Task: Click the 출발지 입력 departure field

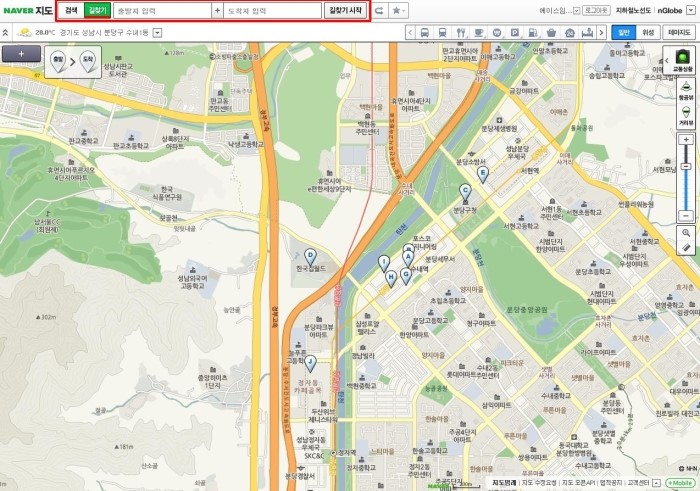Action: pyautogui.click(x=162, y=11)
